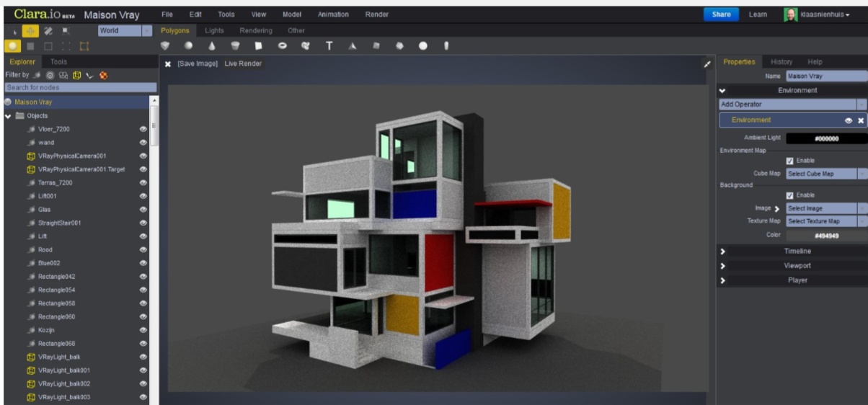Image resolution: width=868 pixels, height=405 pixels.
Task: Open the File menu
Action: coord(167,14)
